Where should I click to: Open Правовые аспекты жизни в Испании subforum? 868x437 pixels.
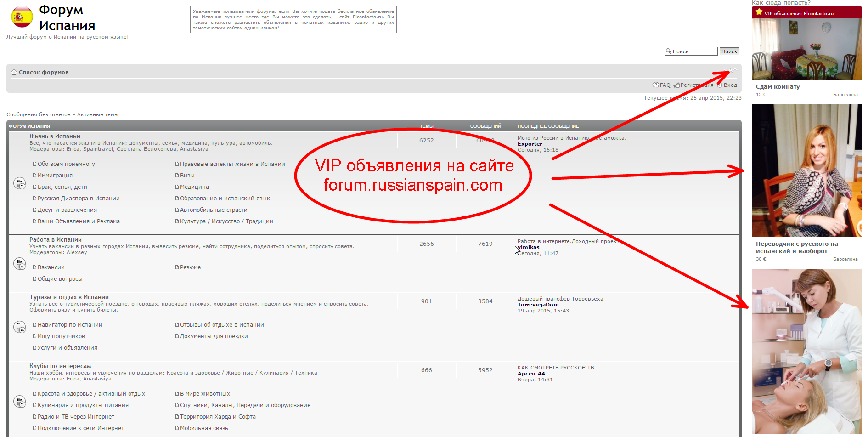point(232,164)
